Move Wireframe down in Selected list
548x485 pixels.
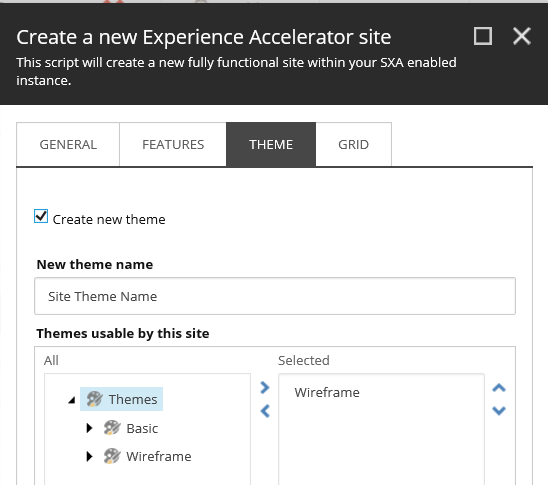pyautogui.click(x=499, y=411)
